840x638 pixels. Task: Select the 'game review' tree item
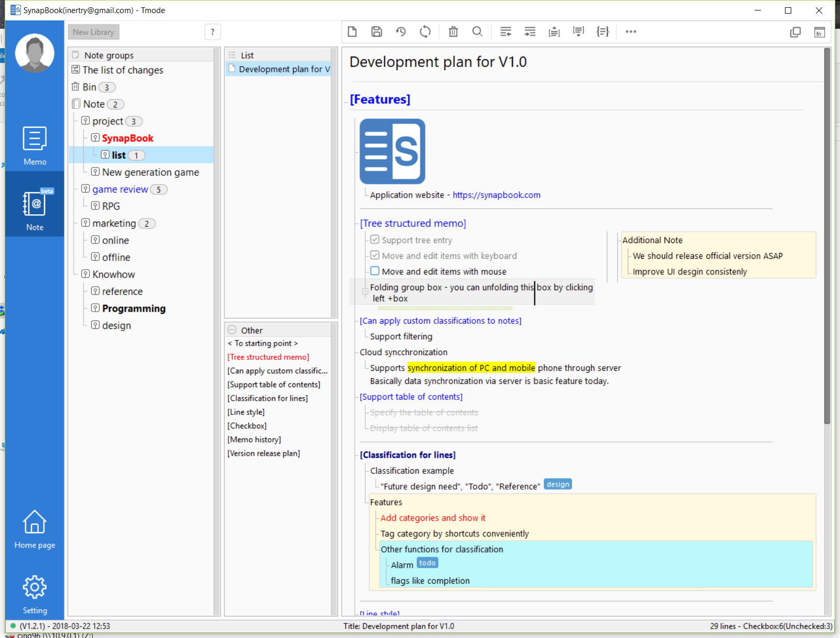120,189
